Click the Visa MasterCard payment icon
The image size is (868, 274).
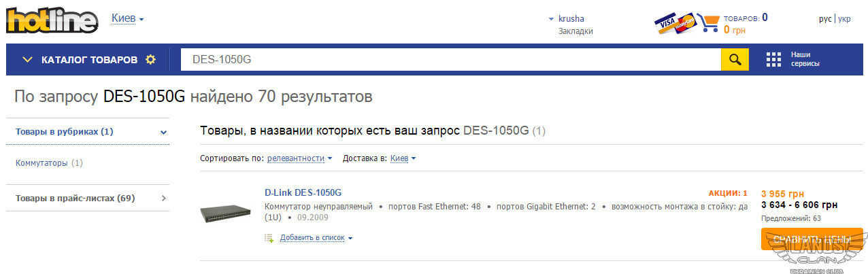point(676,23)
